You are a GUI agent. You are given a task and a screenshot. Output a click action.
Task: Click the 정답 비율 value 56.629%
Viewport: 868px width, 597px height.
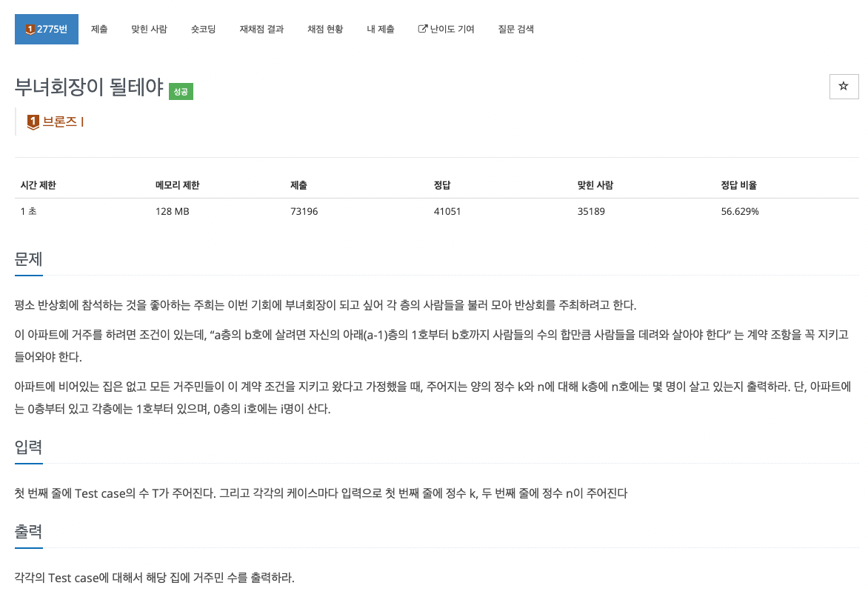(740, 211)
